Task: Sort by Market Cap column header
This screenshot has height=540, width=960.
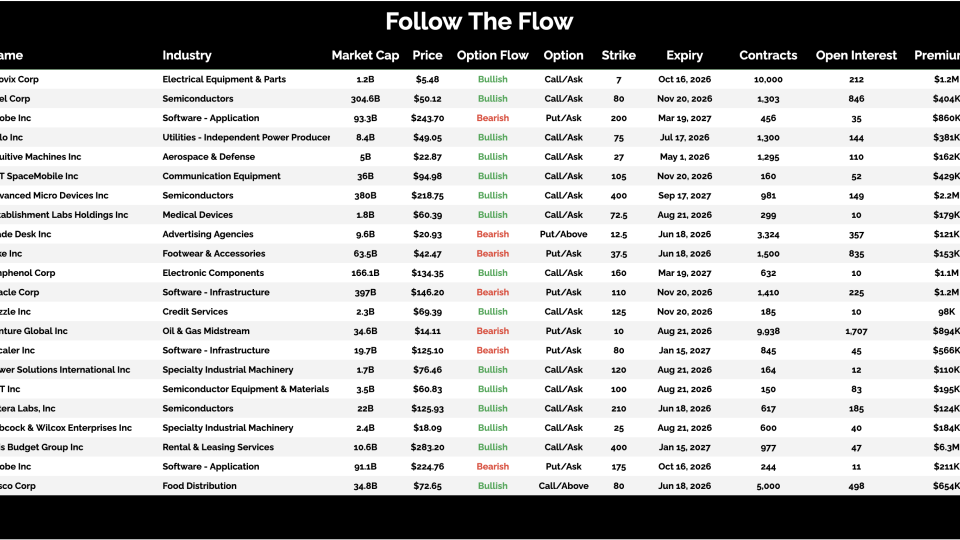Action: 365,56
